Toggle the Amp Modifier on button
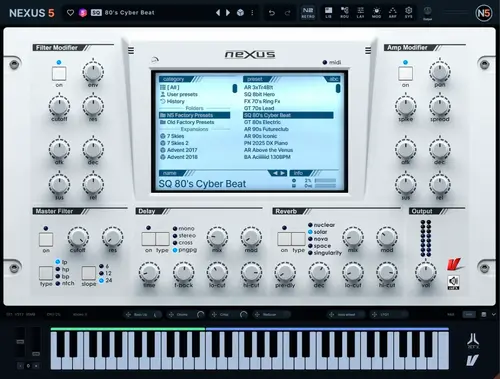Image resolution: width=500 pixels, height=379 pixels. pos(405,73)
